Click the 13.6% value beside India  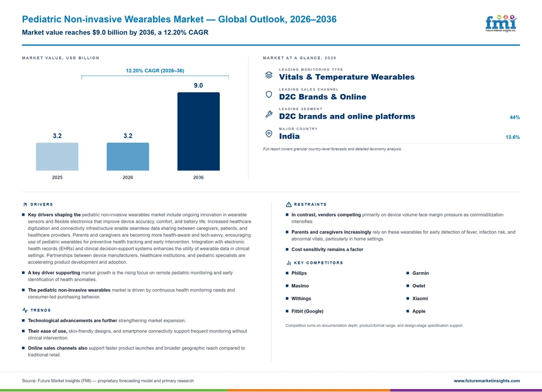[512, 137]
